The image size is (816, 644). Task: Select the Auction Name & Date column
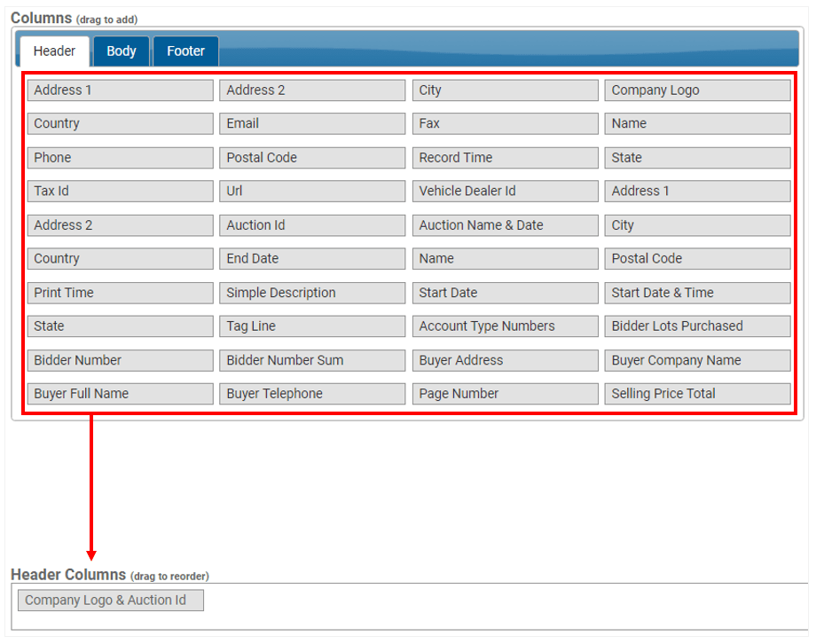tap(505, 225)
